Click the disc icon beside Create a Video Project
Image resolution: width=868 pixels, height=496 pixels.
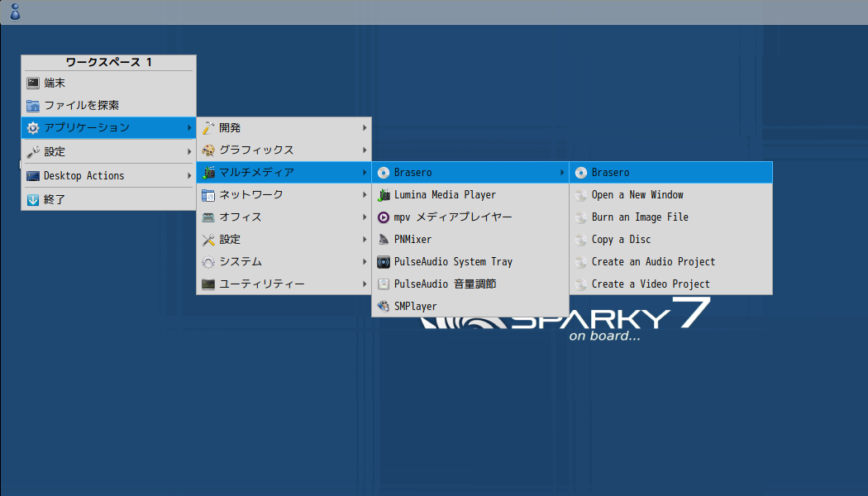coord(580,284)
